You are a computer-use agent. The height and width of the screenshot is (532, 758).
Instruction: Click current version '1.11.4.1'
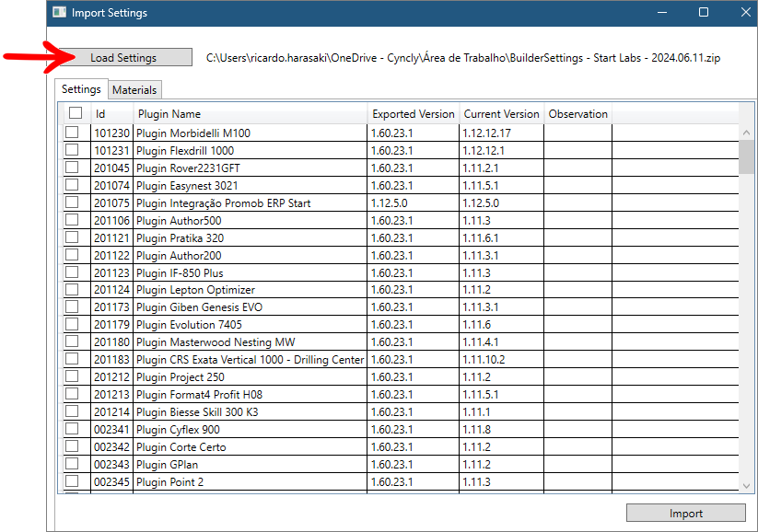click(x=501, y=342)
